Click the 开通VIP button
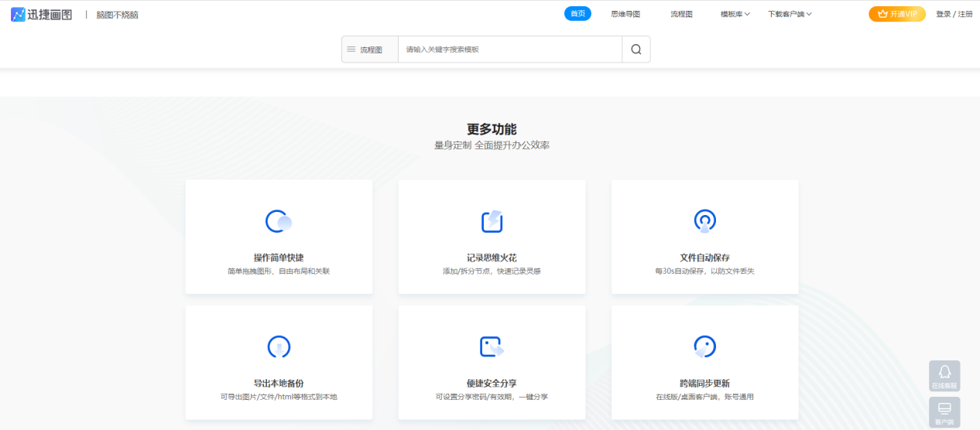980x430 pixels. point(897,14)
